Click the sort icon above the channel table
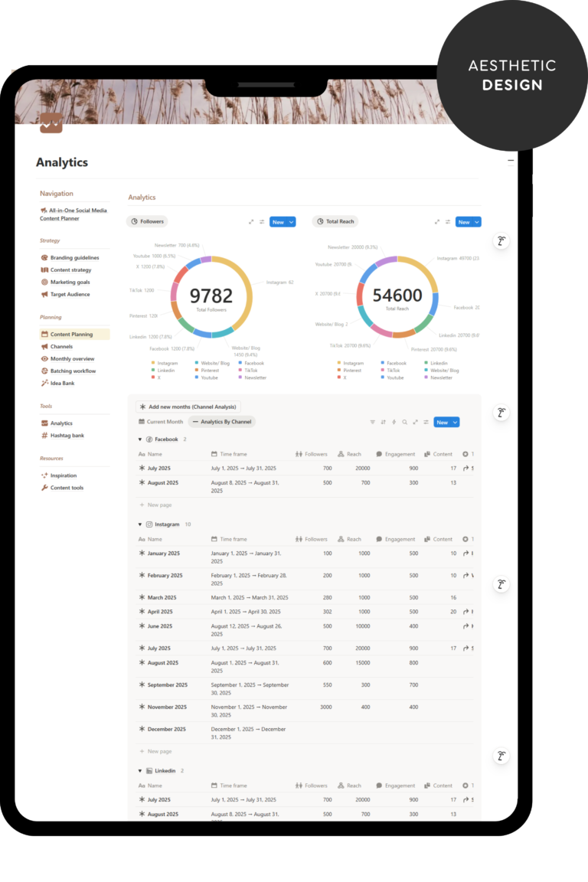The width and height of the screenshot is (588, 882). (x=384, y=422)
